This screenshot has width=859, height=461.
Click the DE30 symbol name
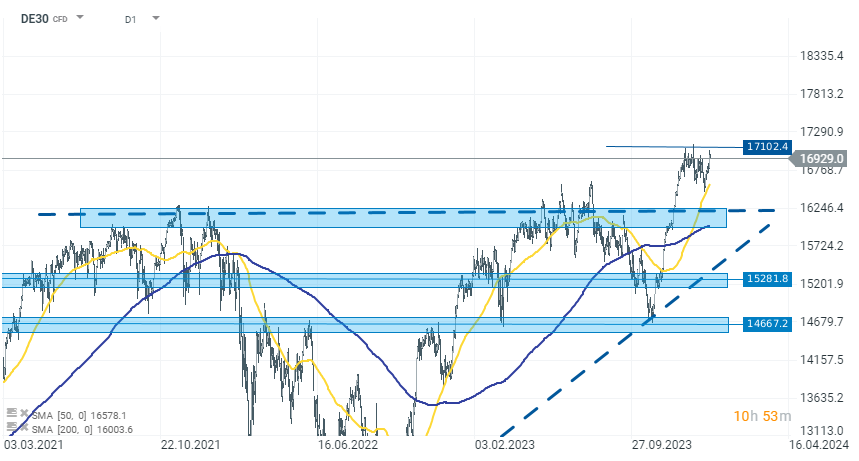tap(35, 19)
